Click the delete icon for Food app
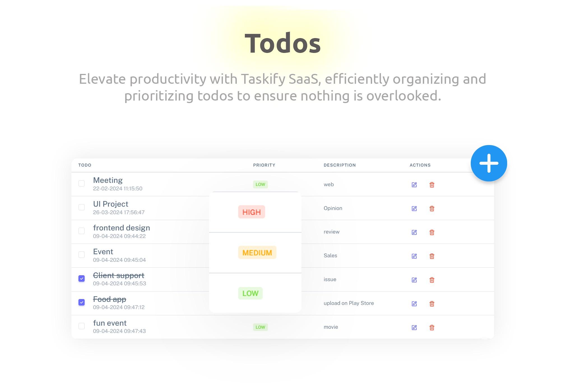566x392 pixels. point(432,304)
